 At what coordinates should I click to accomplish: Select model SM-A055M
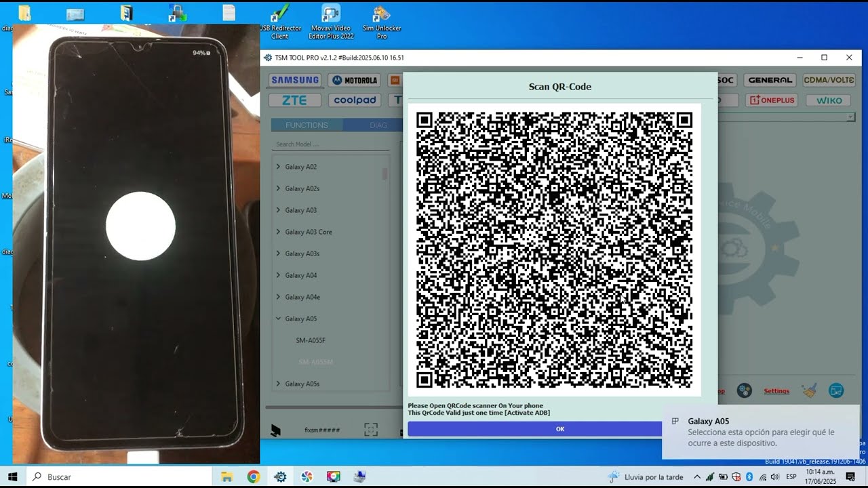315,362
